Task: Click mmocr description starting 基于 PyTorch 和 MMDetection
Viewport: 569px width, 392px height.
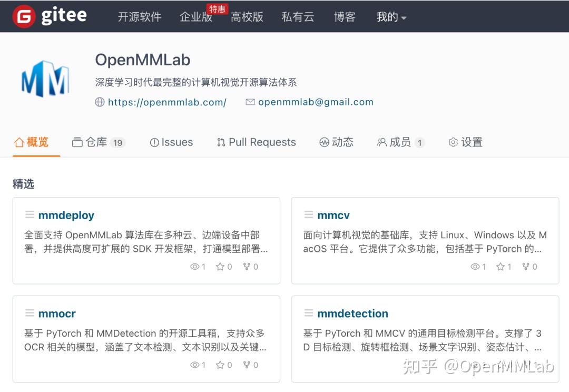Action: (145, 340)
